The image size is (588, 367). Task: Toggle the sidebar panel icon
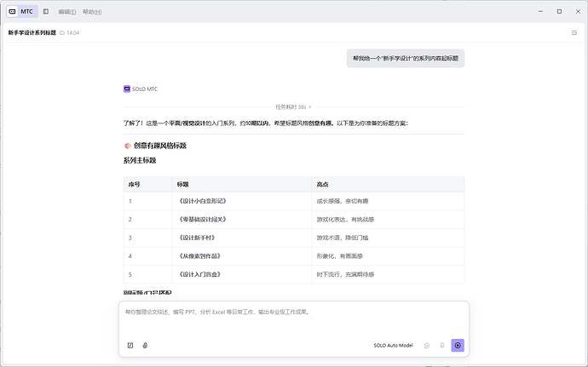tap(46, 12)
